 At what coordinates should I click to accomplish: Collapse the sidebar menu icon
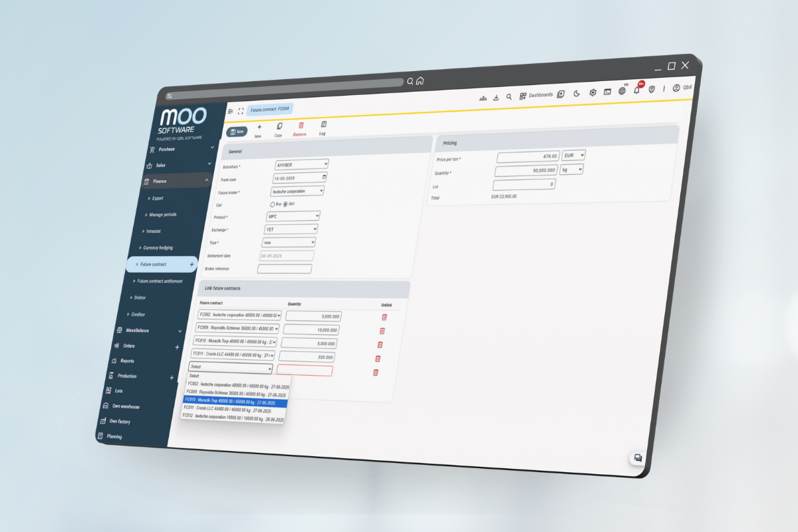(x=230, y=111)
